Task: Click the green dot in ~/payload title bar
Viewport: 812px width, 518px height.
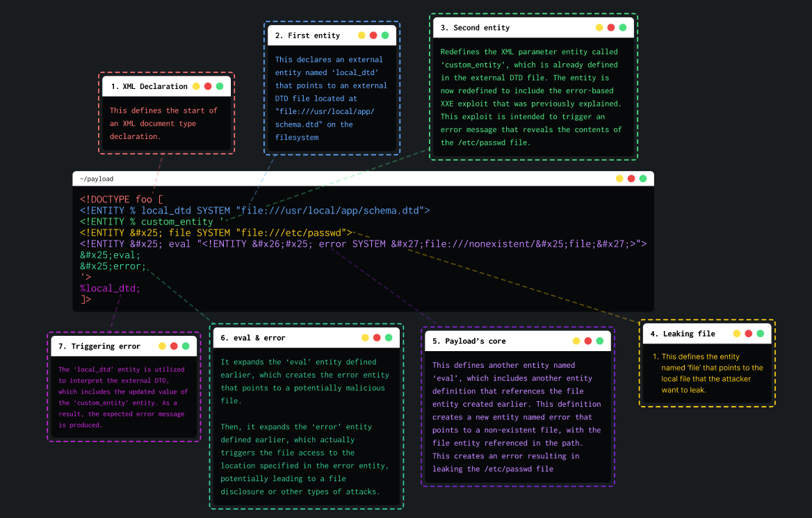Action: pos(643,179)
